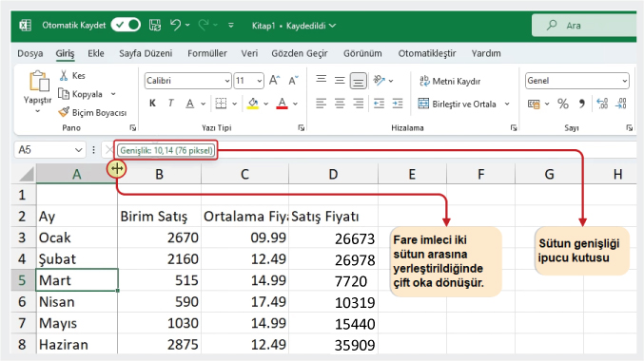Click the select all corner triangle
The height and width of the screenshot is (361, 644).
[x=26, y=175]
